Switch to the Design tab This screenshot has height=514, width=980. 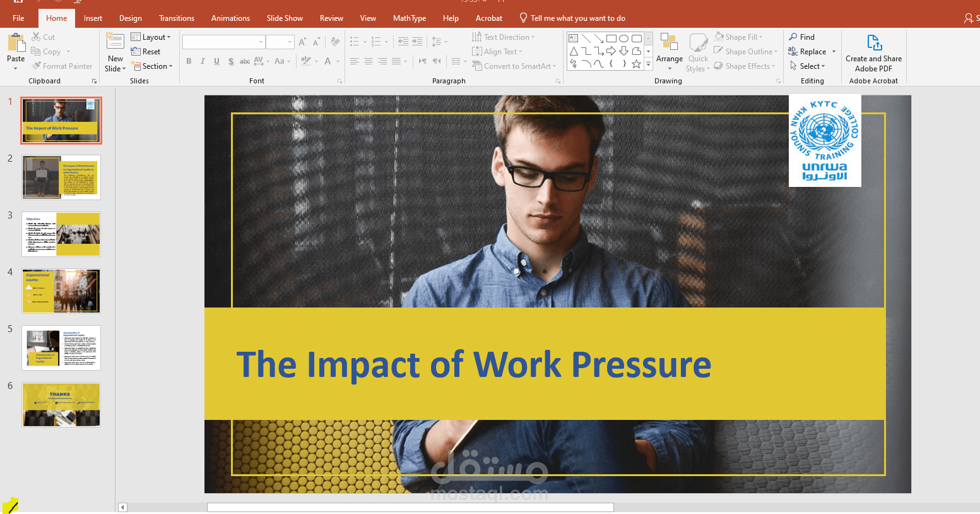131,18
